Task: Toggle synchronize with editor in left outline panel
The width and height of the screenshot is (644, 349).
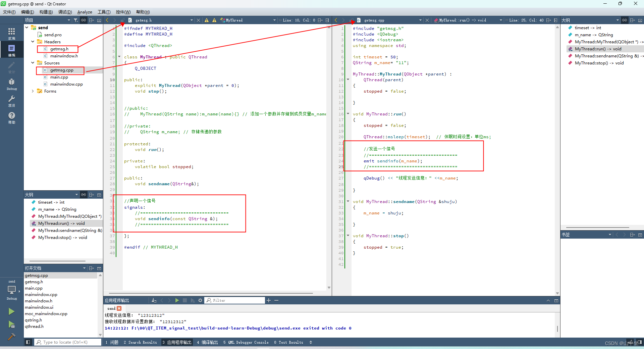Action: [x=84, y=195]
